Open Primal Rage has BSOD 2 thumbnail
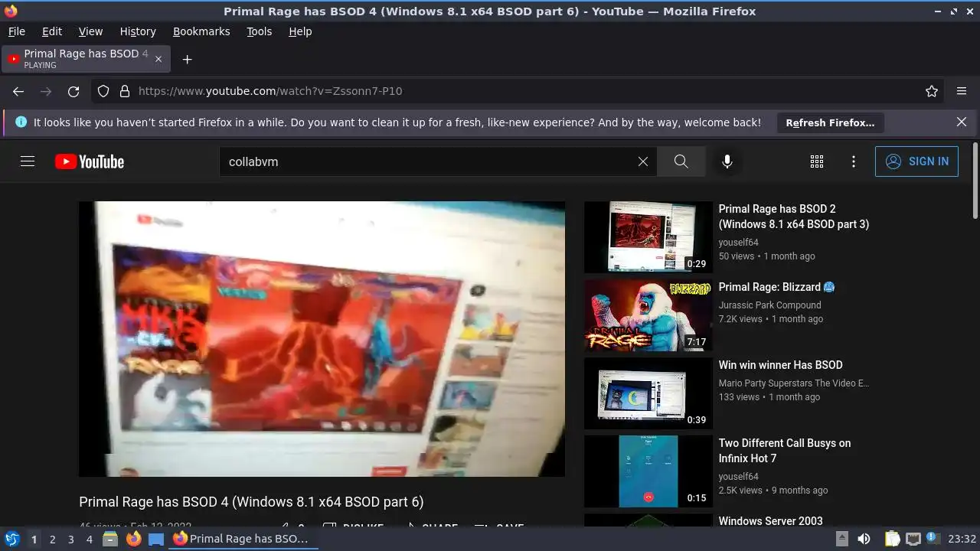 coord(648,237)
